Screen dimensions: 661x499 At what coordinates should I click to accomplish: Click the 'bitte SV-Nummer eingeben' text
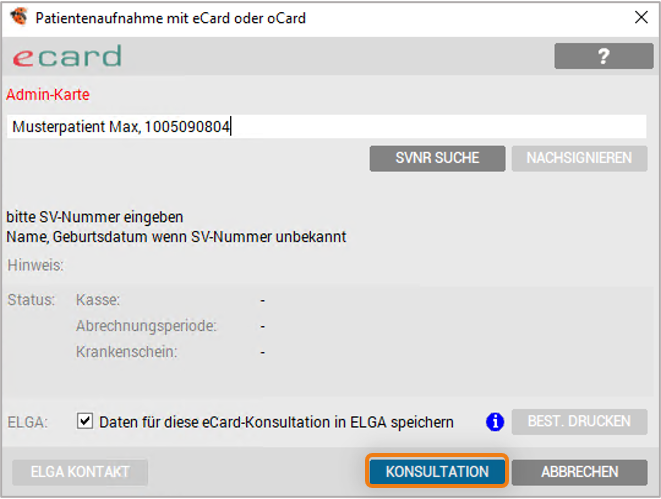coord(95,217)
